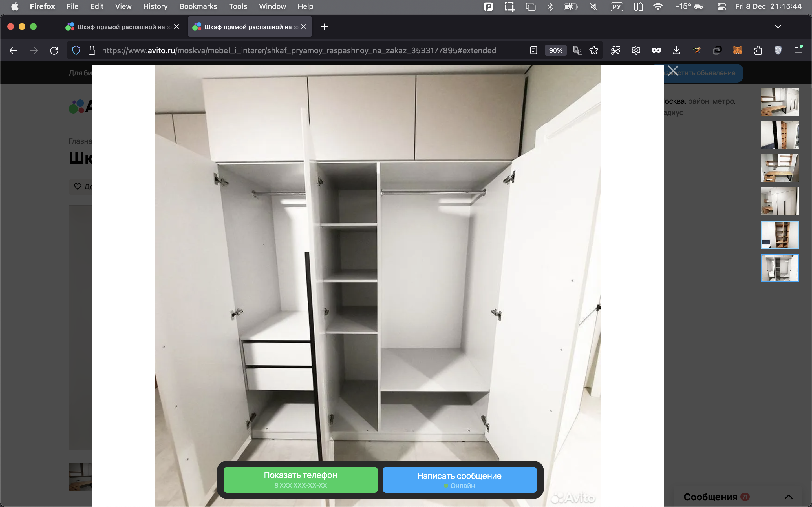Switch to the first Шкаф прямой tab
812x507 pixels.
[121, 27]
